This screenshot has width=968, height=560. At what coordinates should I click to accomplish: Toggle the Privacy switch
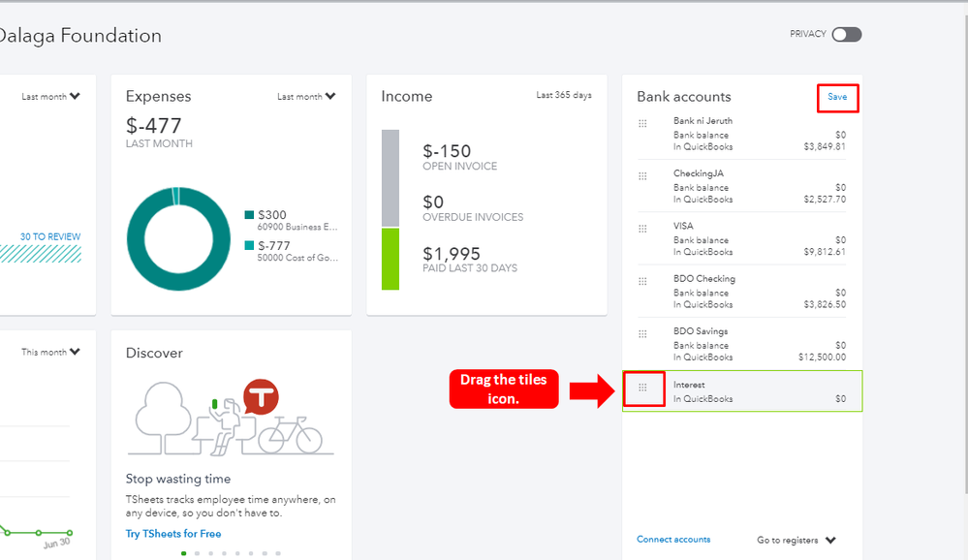(x=846, y=35)
